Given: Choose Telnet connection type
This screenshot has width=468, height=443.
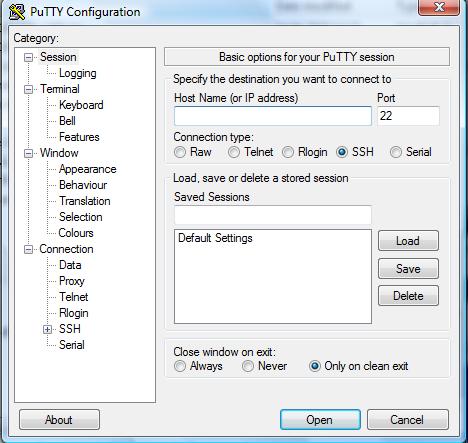Looking at the screenshot, I should [234, 152].
